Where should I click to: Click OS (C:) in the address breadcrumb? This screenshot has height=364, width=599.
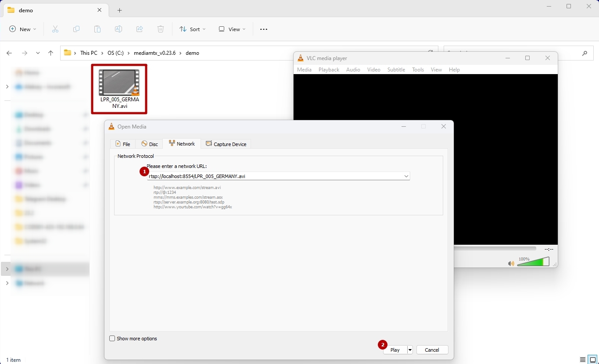[115, 53]
